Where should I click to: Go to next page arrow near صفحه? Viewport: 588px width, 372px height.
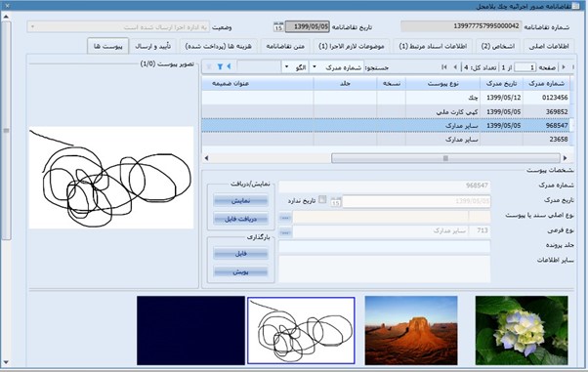pyautogui.click(x=564, y=67)
